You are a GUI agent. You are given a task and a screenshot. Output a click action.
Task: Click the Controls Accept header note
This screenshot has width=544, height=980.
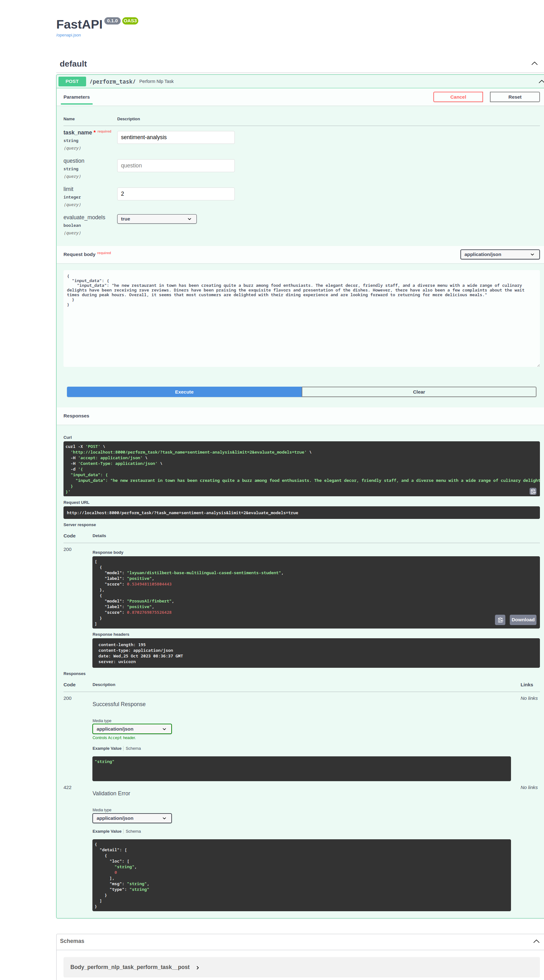114,738
